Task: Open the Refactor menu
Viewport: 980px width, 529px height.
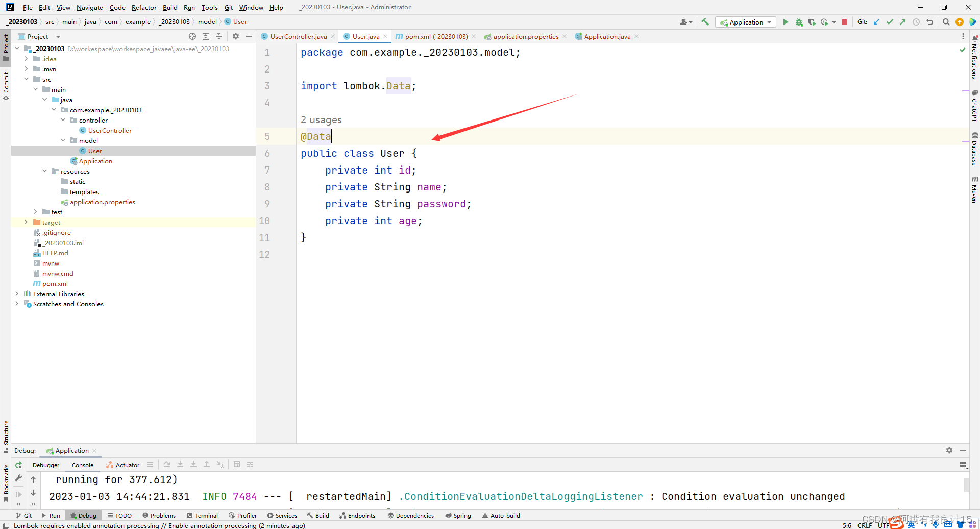Action: pos(143,7)
